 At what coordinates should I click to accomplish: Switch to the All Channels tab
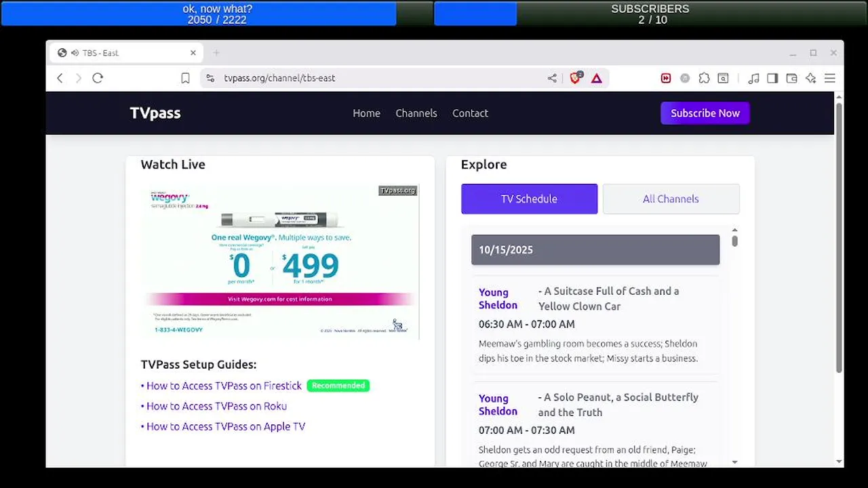coord(671,199)
